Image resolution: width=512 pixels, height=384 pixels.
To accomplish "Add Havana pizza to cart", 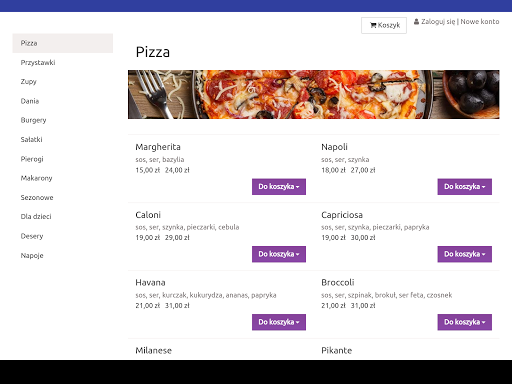I will coord(279,322).
